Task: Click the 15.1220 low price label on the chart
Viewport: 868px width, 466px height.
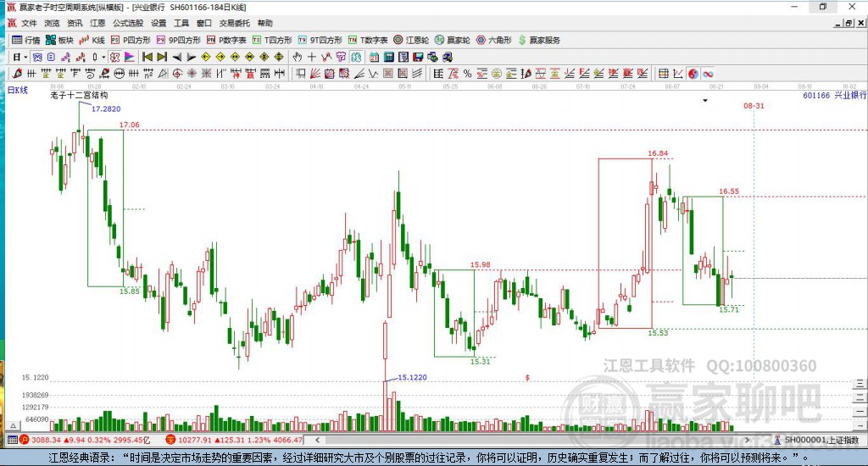Action: pyautogui.click(x=413, y=377)
